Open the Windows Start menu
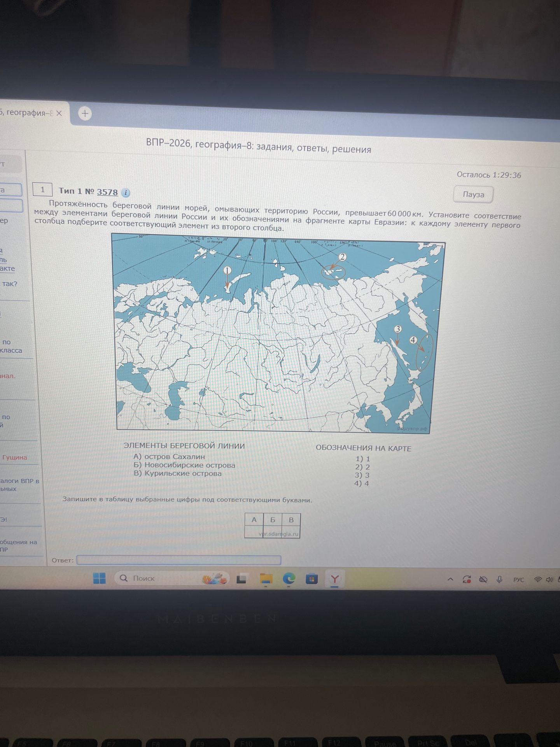The height and width of the screenshot is (747, 560). coord(100,578)
